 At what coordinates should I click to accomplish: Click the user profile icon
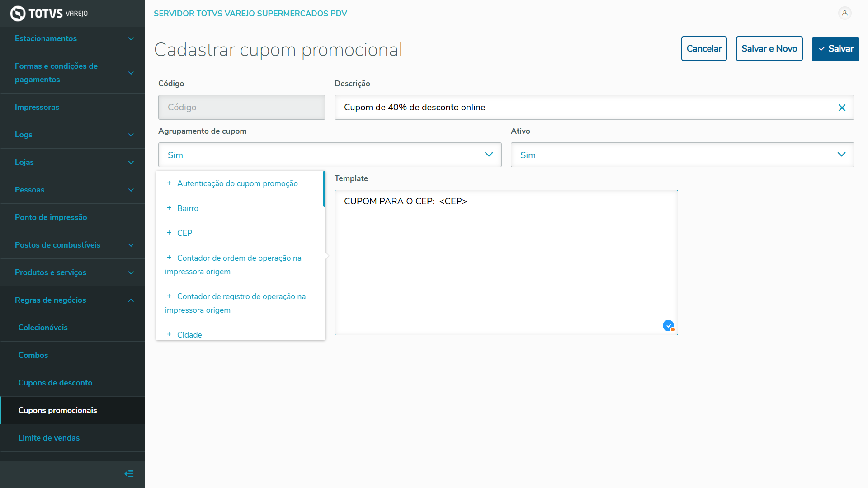point(844,13)
